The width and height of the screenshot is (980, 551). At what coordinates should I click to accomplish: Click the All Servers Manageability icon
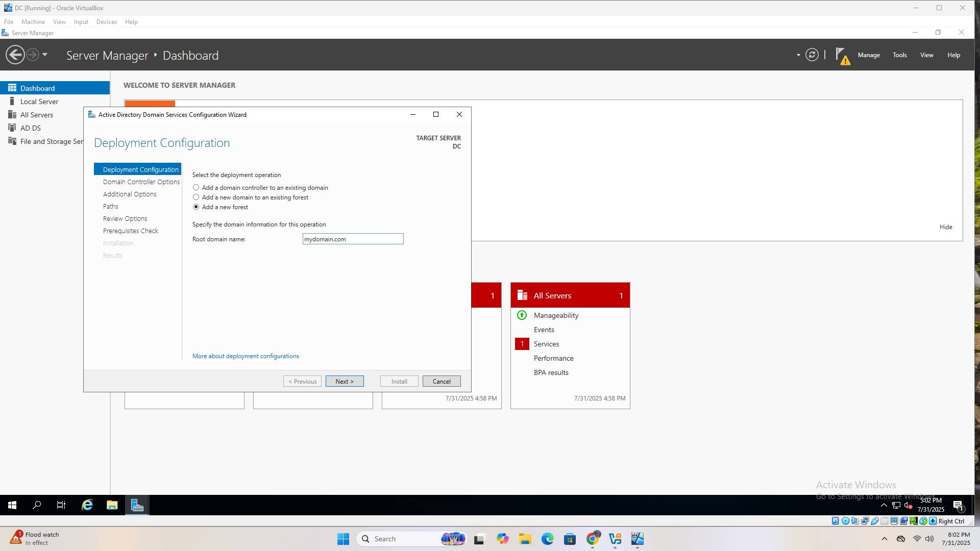522,315
